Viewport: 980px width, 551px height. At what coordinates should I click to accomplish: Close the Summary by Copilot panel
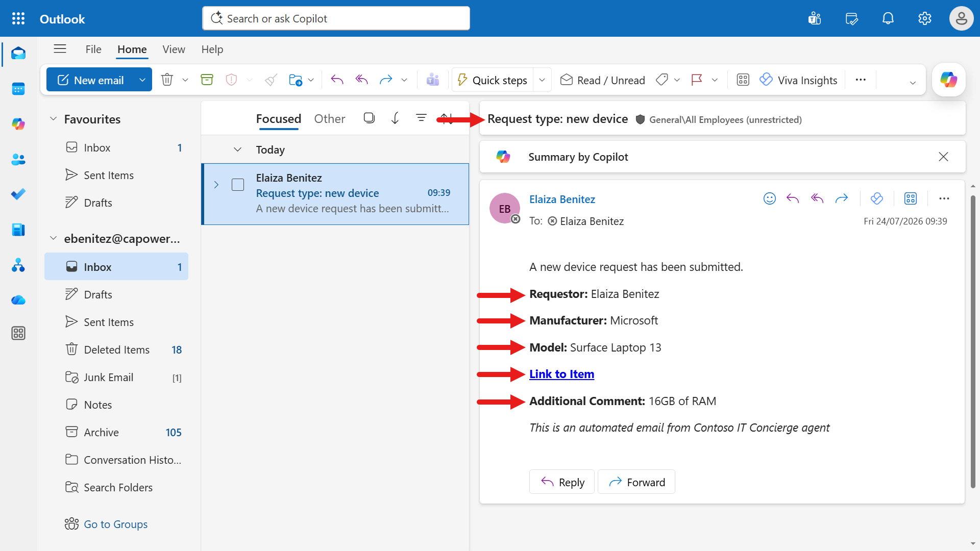(943, 157)
